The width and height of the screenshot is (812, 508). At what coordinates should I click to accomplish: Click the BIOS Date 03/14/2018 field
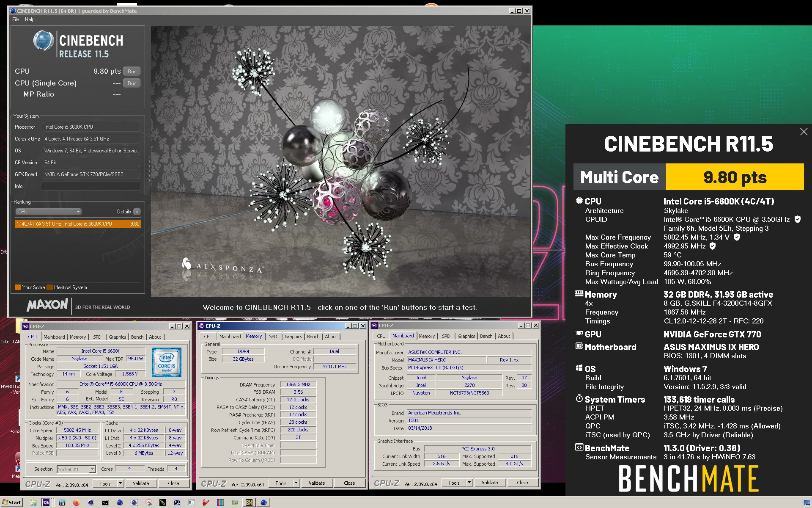coord(469,428)
